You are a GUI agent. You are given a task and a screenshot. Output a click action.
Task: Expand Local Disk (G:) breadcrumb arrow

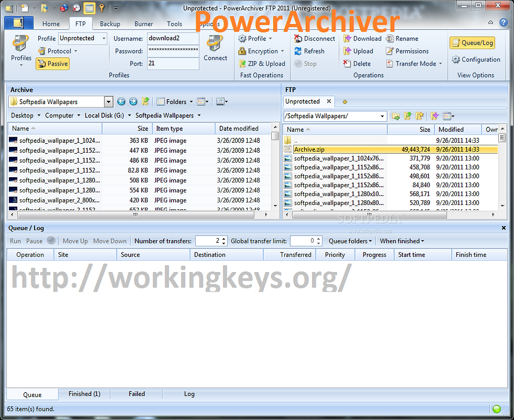(130, 115)
